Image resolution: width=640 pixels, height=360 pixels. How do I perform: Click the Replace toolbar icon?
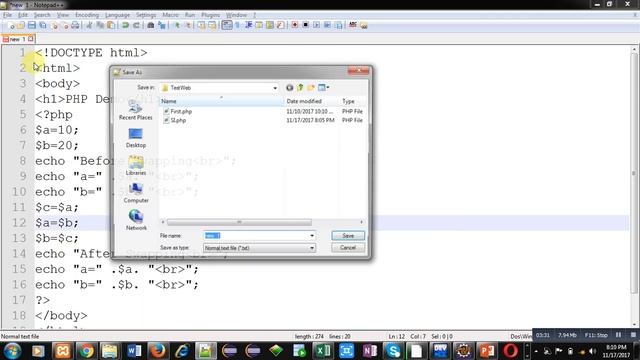[162, 25]
